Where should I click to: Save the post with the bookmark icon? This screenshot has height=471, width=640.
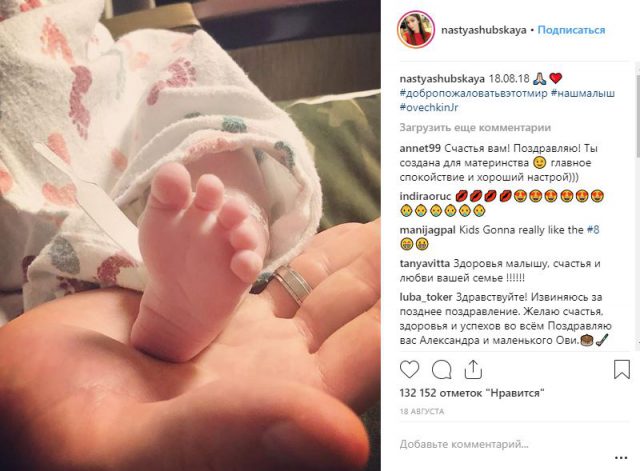pyautogui.click(x=622, y=369)
